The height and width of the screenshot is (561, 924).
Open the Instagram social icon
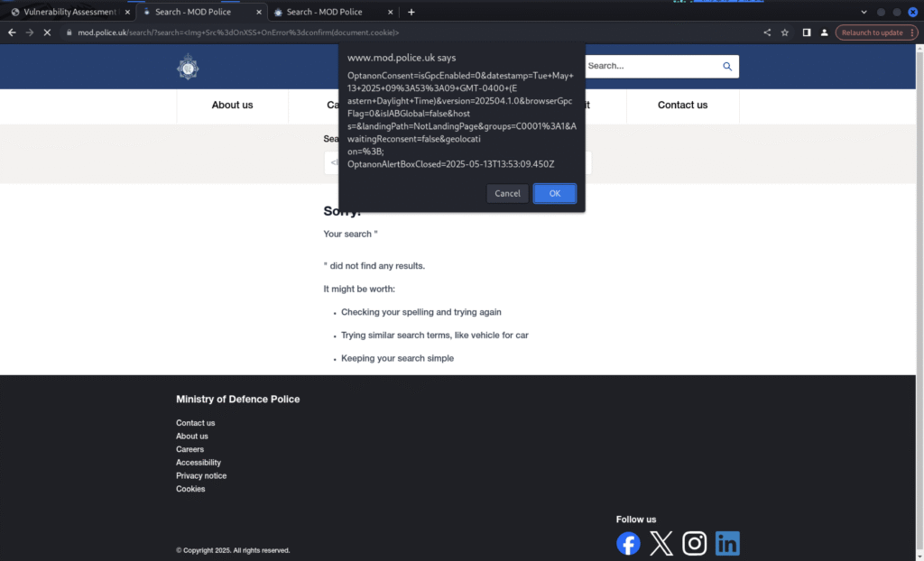tap(694, 543)
